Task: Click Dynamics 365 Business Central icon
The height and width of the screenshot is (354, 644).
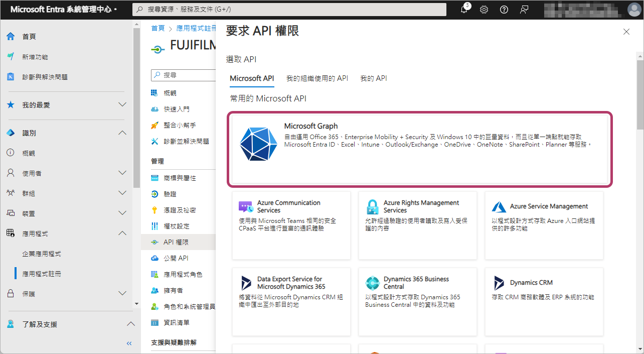Action: 372,283
